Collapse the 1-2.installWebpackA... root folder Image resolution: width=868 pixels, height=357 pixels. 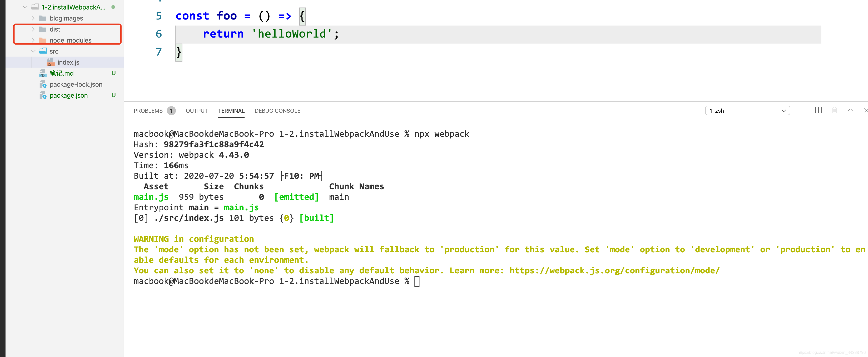[x=25, y=7]
